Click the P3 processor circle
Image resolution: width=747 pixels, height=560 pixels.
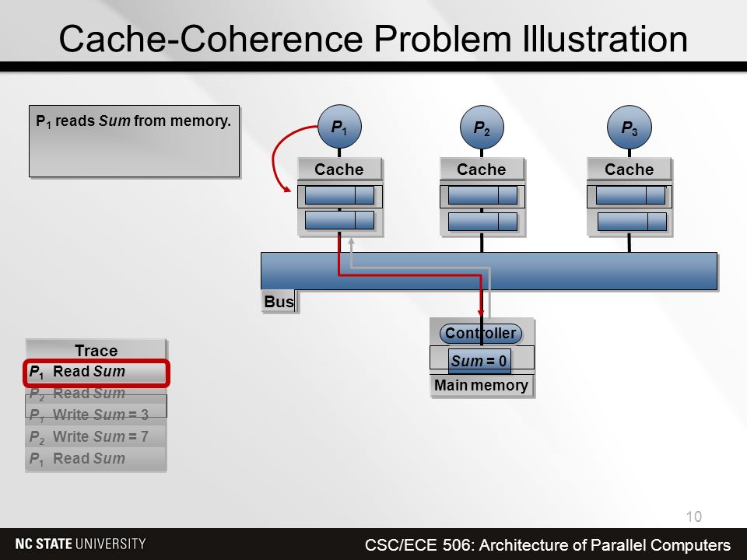(629, 128)
